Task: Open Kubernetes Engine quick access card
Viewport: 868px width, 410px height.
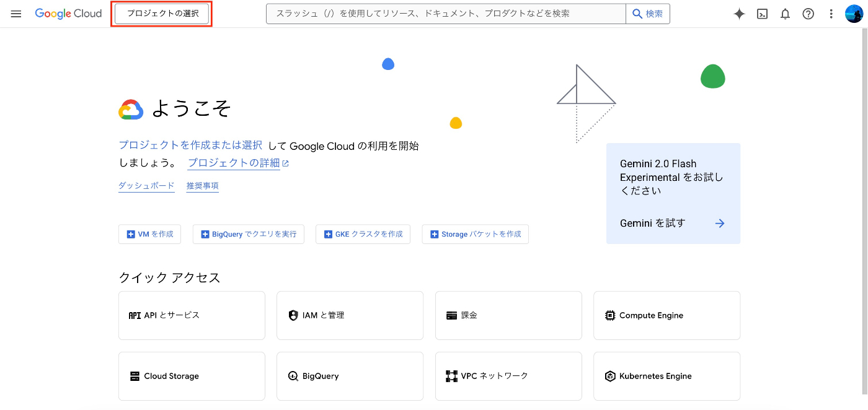Action: (666, 376)
